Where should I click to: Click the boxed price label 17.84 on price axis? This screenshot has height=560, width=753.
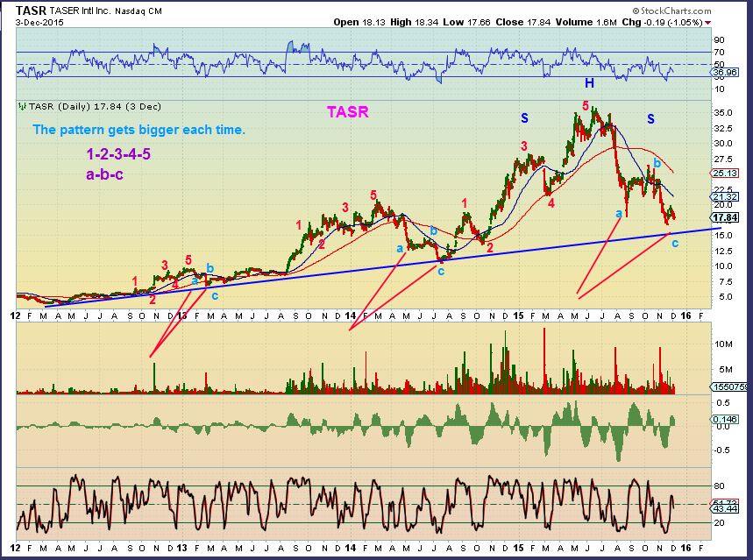pyautogui.click(x=725, y=217)
